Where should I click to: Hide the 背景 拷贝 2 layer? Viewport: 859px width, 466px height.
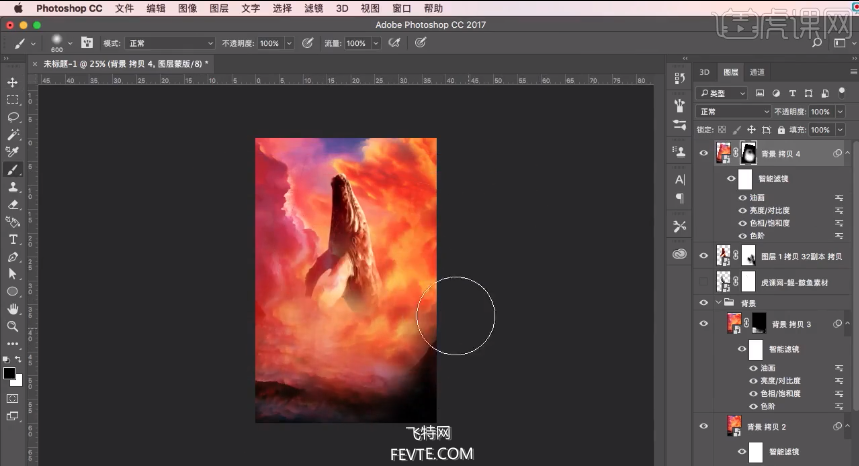point(704,426)
